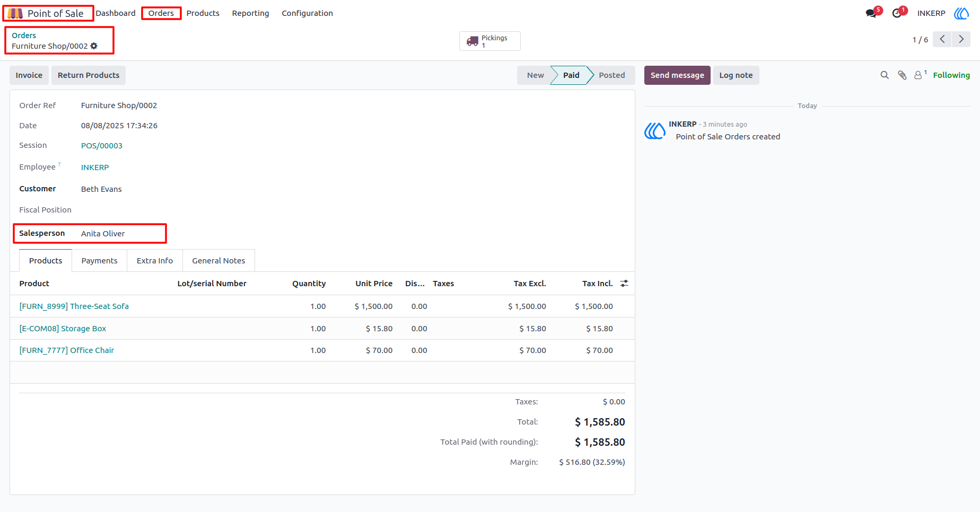Open employee INKERP link
Screen dimensions: 980x512
[x=95, y=167]
